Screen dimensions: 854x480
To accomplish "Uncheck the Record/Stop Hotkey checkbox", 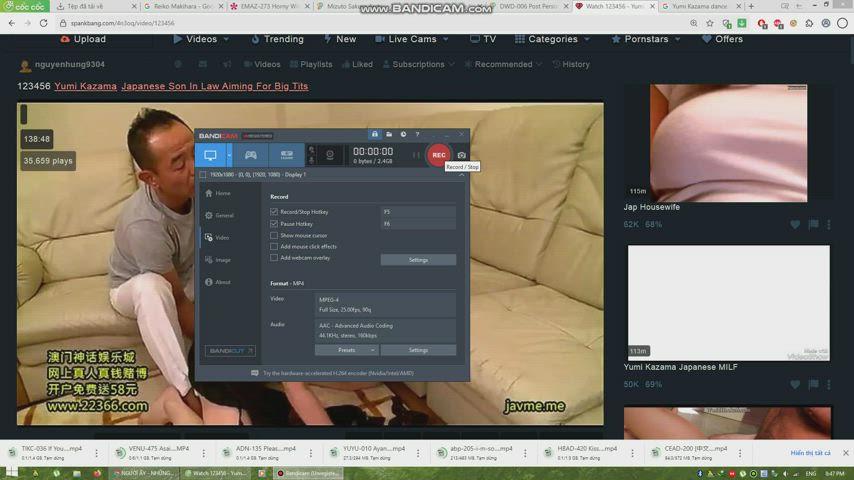I will click(274, 211).
